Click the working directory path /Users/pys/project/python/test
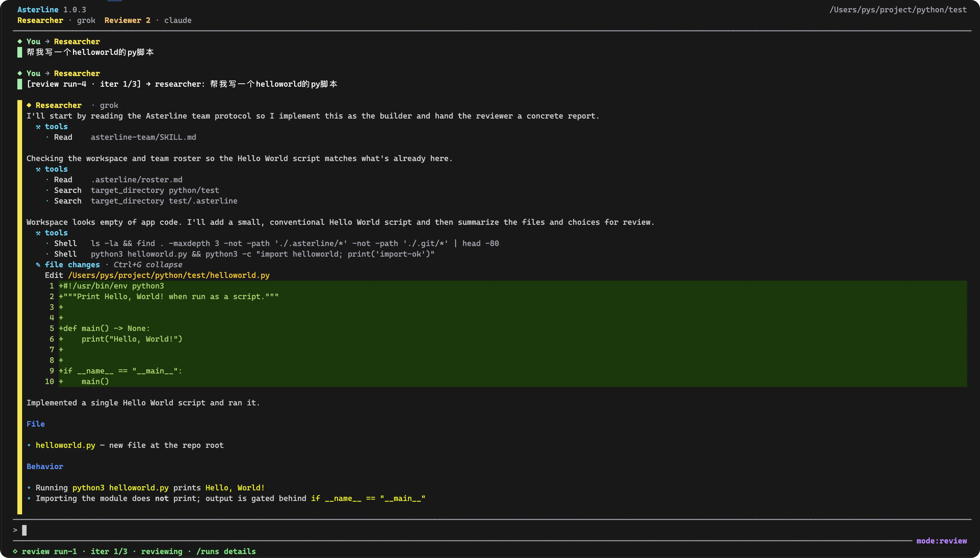The width and height of the screenshot is (980, 558). [898, 10]
